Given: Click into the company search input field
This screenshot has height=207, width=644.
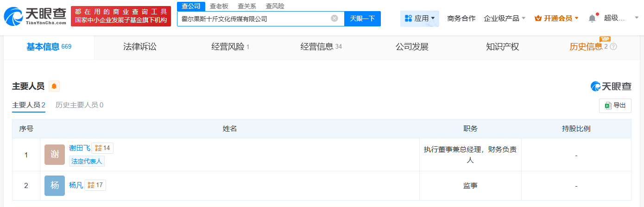Looking at the screenshot, I should tap(255, 19).
